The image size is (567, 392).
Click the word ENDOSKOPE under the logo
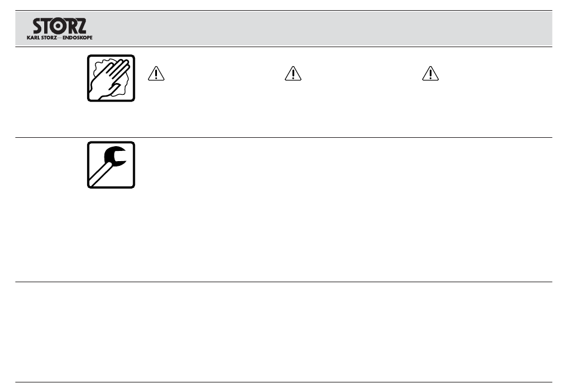[78, 38]
